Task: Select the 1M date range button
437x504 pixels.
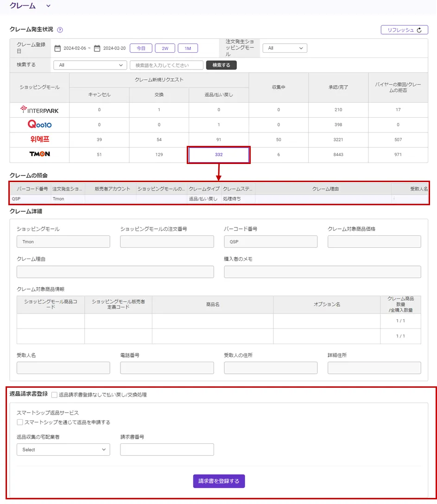Action: [188, 48]
